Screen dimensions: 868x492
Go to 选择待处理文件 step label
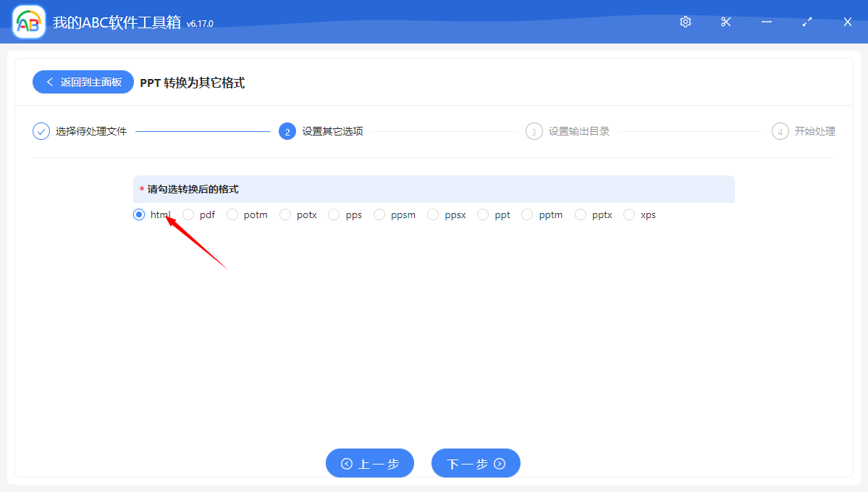91,131
